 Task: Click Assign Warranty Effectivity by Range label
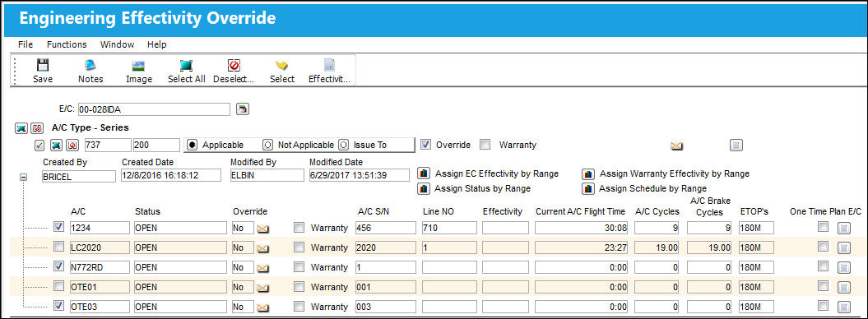tap(675, 173)
